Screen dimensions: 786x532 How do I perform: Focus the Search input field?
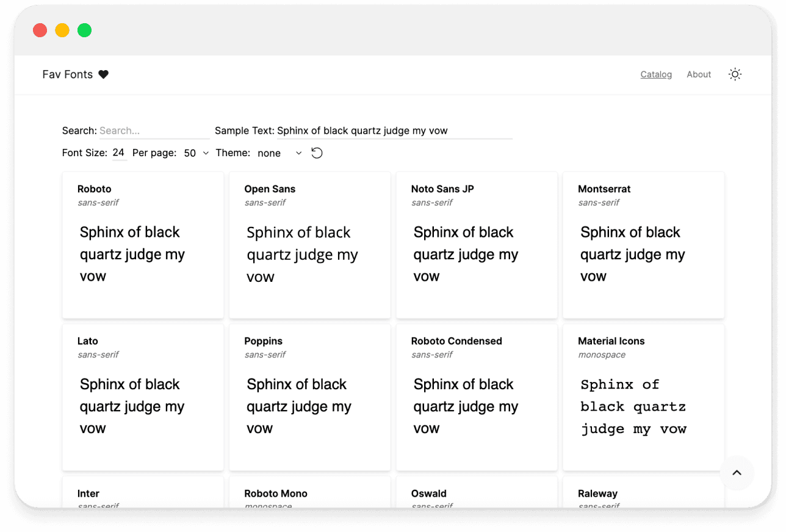pos(154,131)
